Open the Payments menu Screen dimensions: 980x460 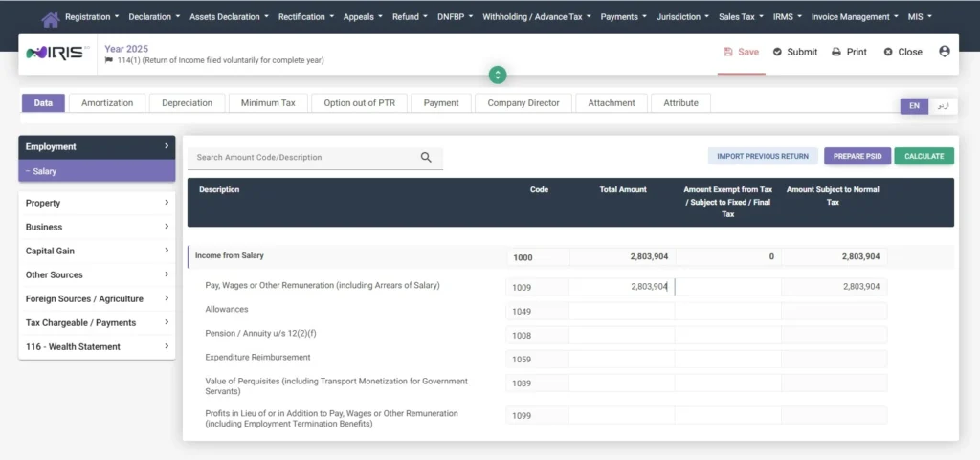624,17
